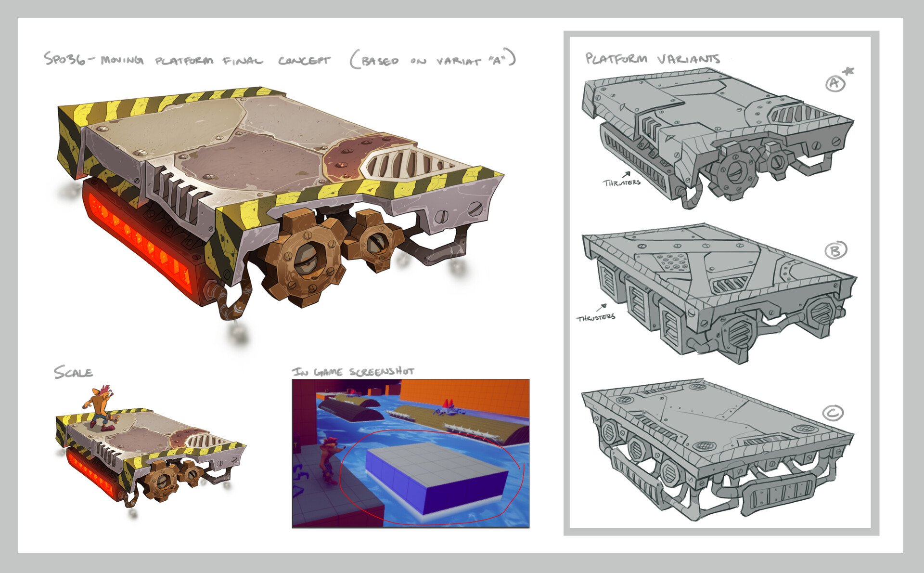Click the 'In Game Screenshot' label
The image size is (924, 573).
tap(353, 371)
